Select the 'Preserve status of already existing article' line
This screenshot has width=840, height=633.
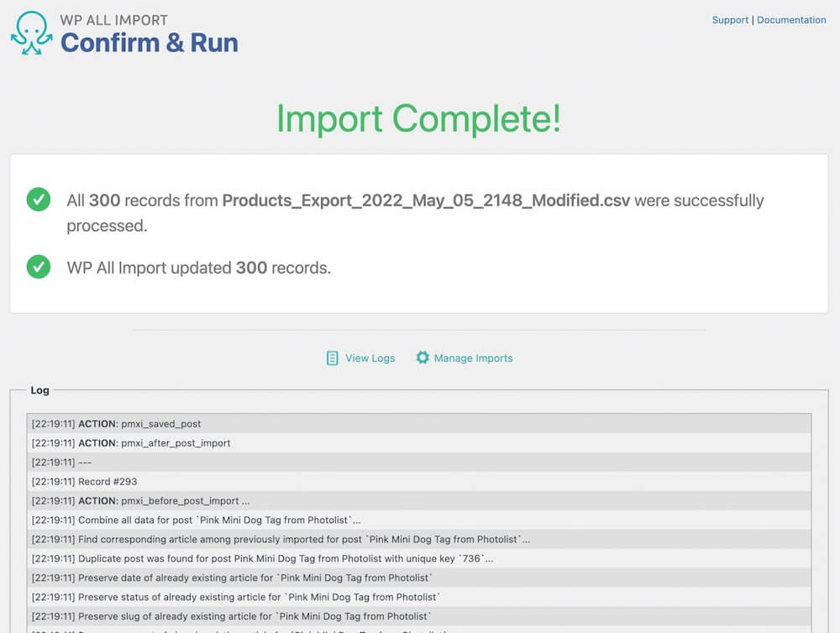(x=419, y=597)
